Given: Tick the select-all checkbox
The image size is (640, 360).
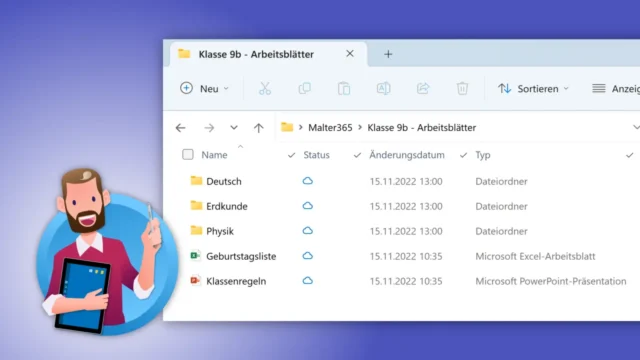Looking at the screenshot, I should tap(188, 154).
